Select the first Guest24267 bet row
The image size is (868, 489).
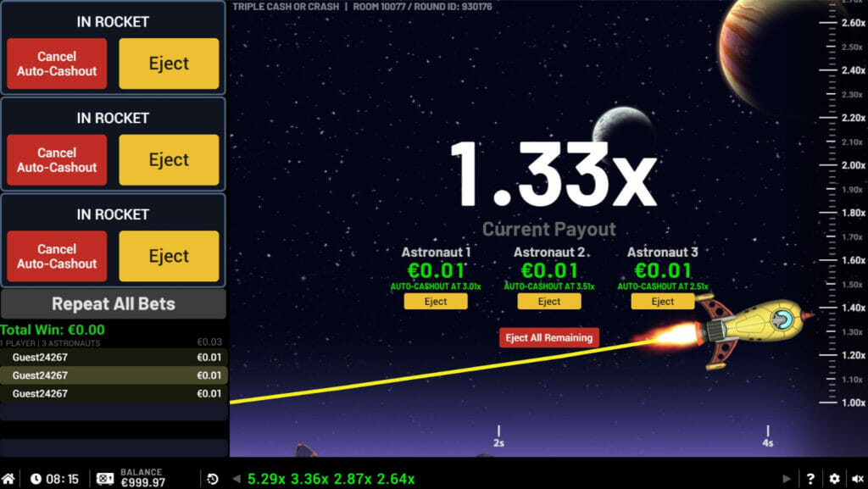pos(114,358)
